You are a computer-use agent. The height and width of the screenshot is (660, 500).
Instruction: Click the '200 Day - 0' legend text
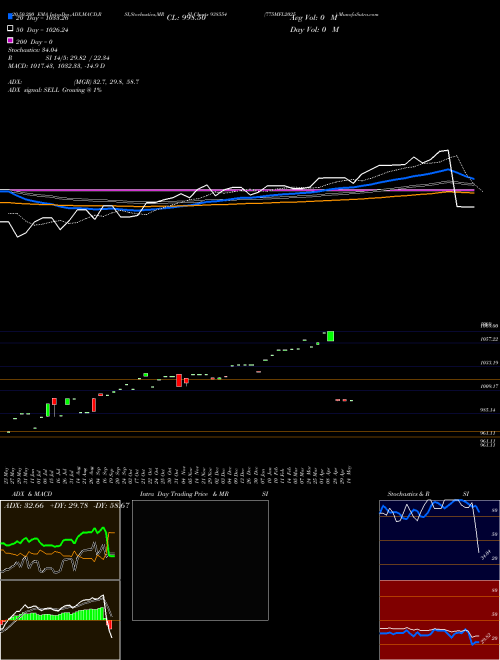(35, 42)
